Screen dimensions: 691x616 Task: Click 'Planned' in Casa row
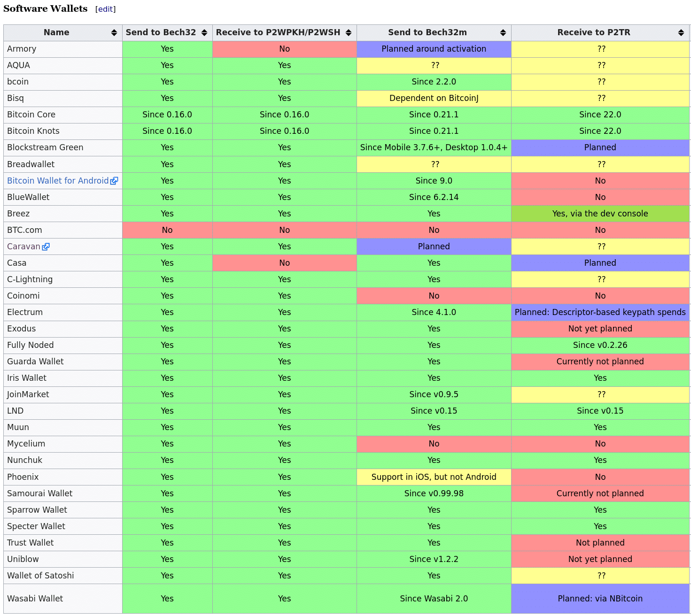tap(600, 263)
